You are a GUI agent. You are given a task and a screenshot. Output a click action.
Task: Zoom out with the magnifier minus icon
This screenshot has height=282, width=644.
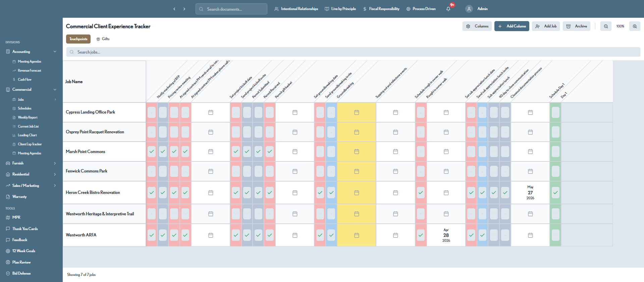pos(606,26)
